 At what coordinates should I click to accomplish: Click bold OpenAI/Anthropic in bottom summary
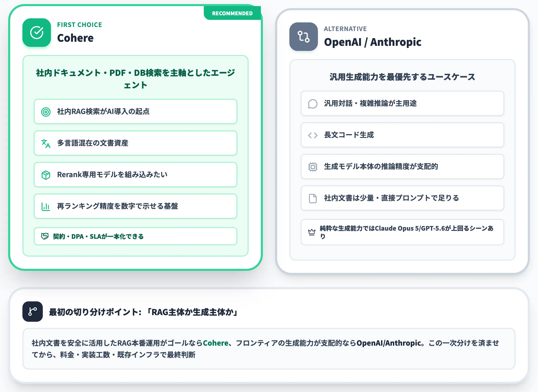click(389, 343)
